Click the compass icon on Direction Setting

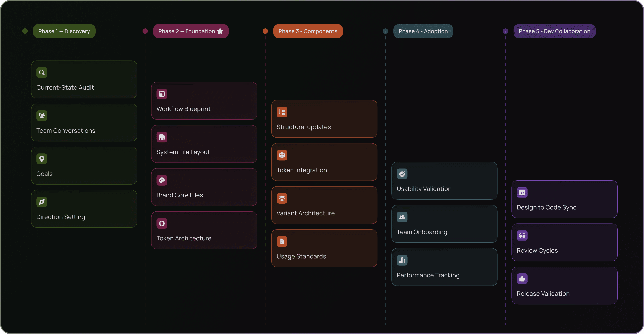(x=42, y=202)
